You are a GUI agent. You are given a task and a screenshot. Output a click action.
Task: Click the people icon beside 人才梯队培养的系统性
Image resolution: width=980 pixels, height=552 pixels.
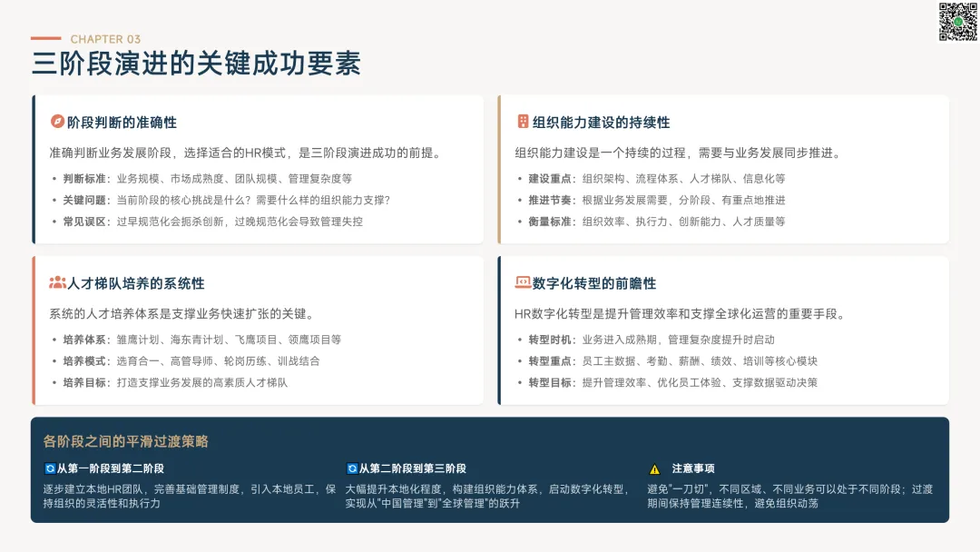point(57,282)
